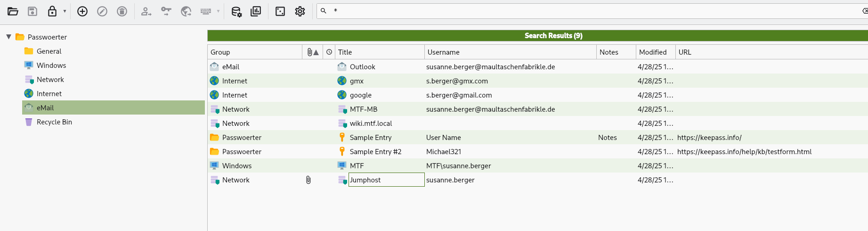
Task: Collapse the Passwoerter tree group
Action: pyautogui.click(x=8, y=37)
